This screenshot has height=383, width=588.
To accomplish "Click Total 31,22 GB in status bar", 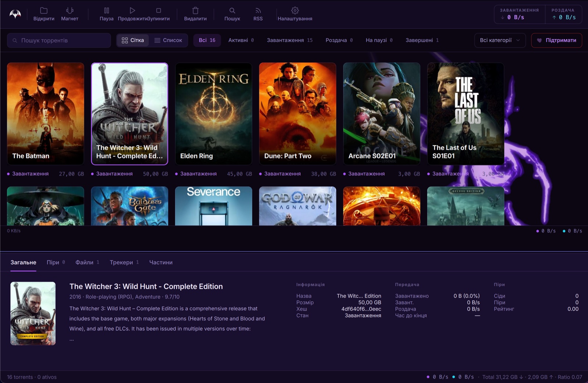I will 503,377.
